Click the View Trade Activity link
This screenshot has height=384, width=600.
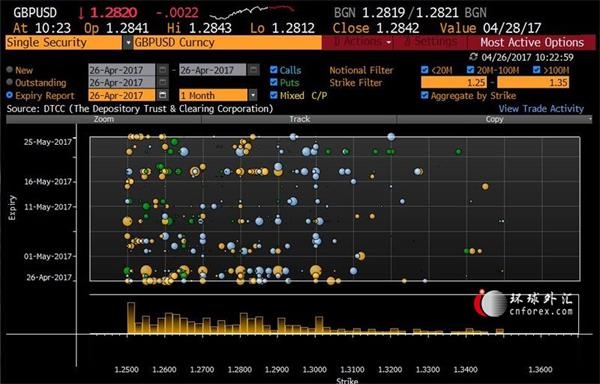tap(541, 109)
